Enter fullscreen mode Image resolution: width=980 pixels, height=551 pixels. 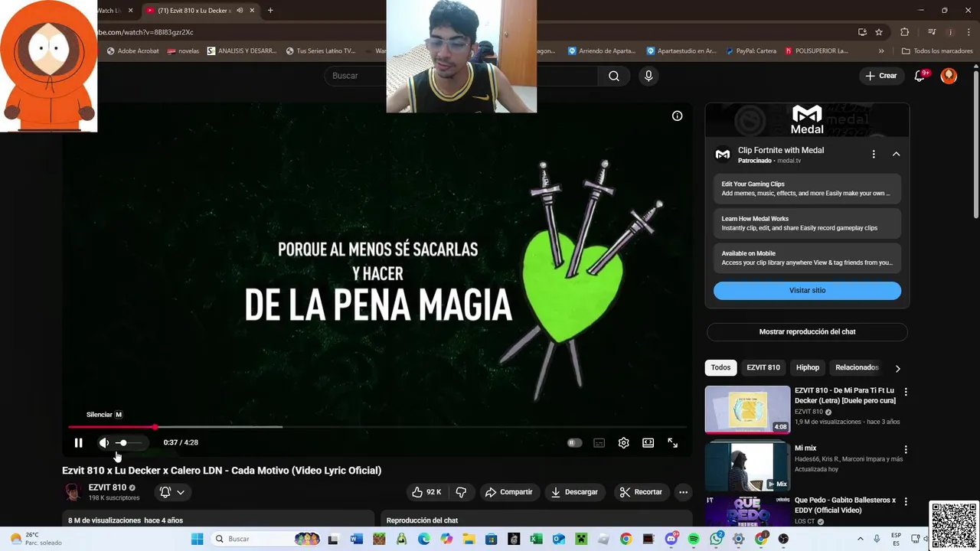point(672,442)
